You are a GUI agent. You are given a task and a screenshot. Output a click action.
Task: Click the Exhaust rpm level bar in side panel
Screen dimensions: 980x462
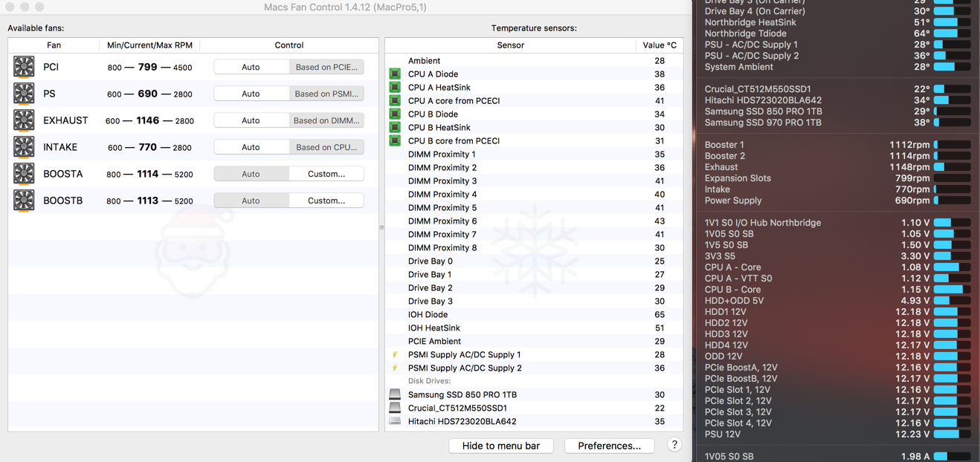click(952, 167)
